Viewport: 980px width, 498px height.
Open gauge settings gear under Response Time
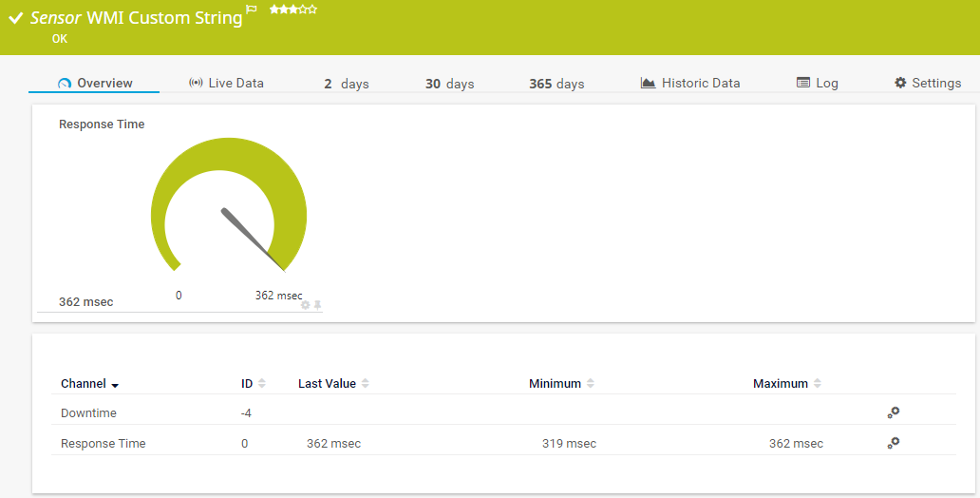tap(305, 305)
